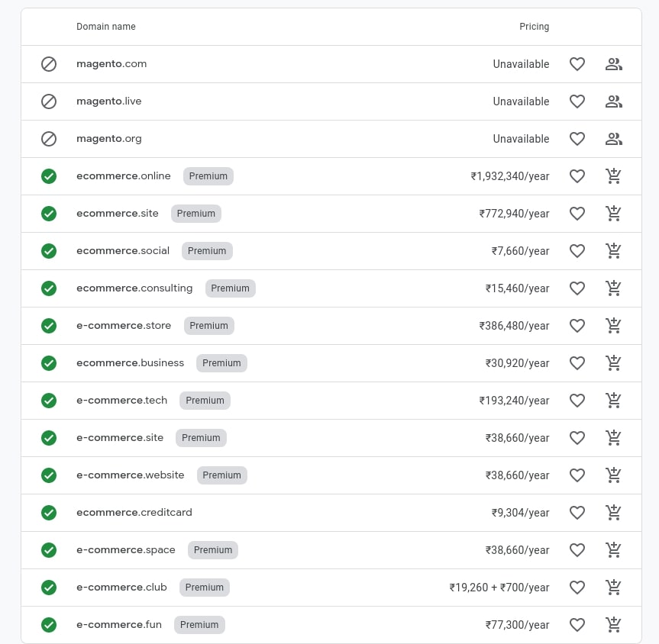The width and height of the screenshot is (659, 644).
Task: Select the Premium badge on ecommerce.business
Action: 221,363
